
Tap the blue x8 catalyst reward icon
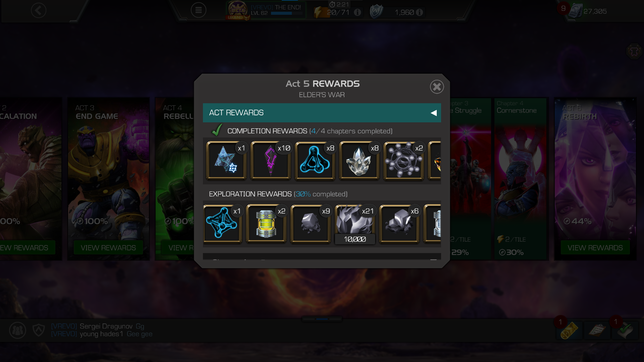tap(315, 160)
